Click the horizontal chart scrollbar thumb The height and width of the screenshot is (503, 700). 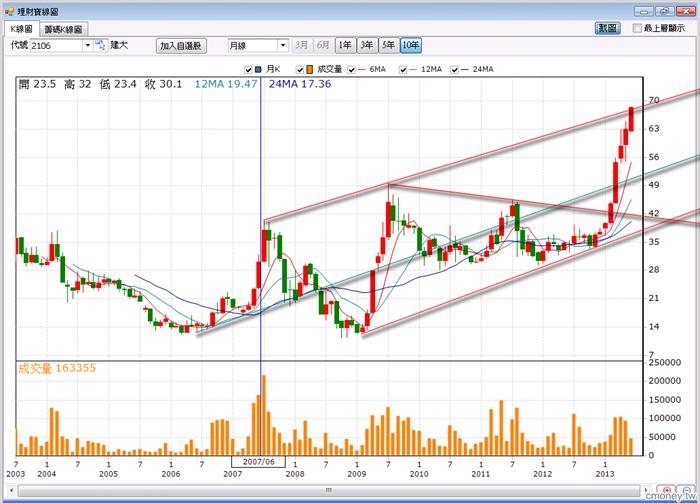329,491
